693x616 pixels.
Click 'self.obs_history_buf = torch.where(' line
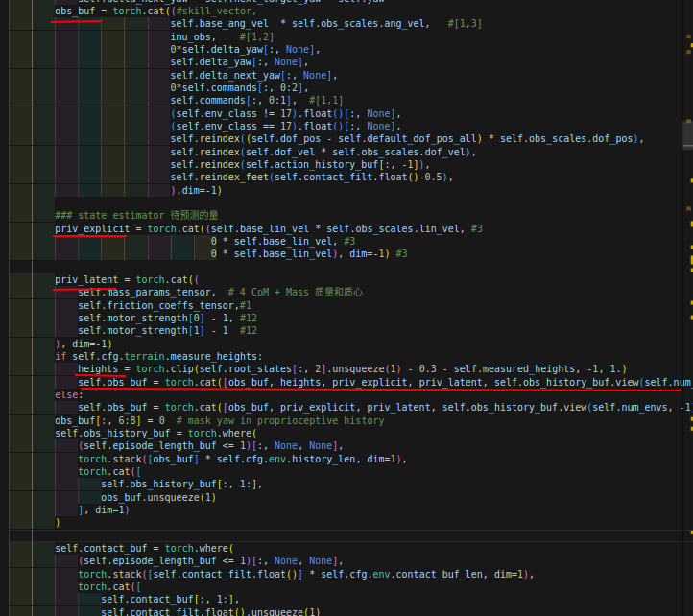pyautogui.click(x=155, y=434)
